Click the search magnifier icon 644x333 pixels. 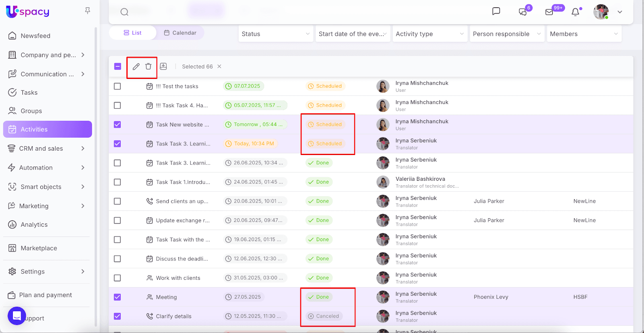[x=124, y=12]
